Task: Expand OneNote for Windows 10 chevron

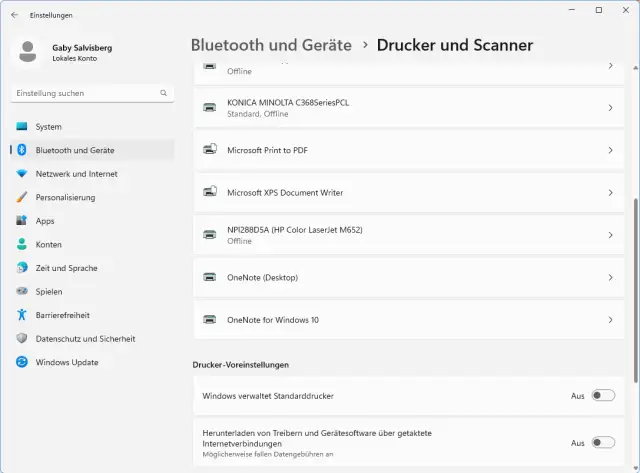Action: [610, 320]
